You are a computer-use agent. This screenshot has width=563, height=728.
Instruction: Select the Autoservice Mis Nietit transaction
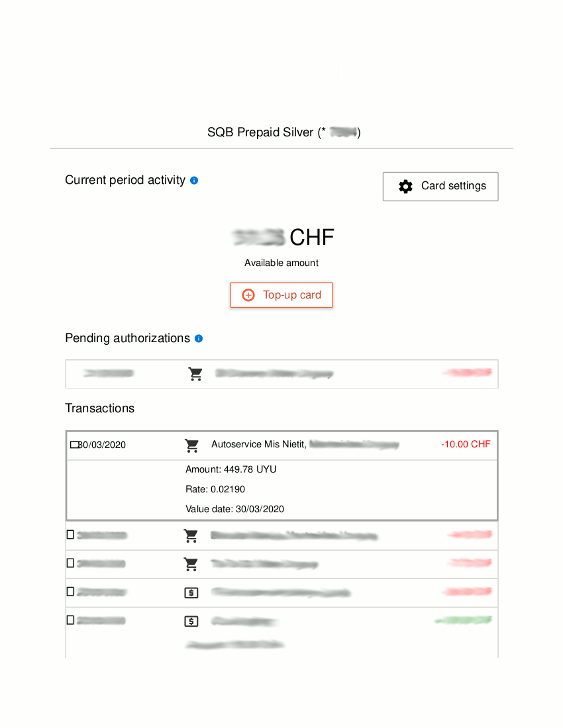[x=258, y=445]
